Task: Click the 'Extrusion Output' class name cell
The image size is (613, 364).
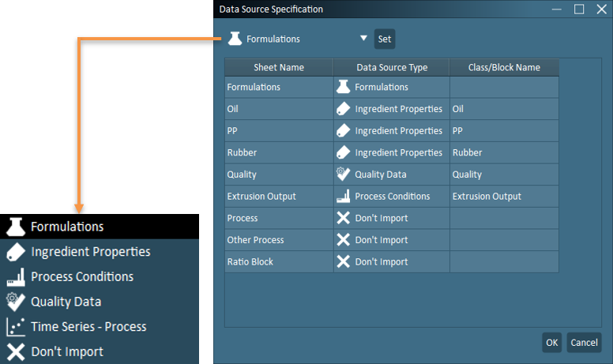Action: tap(504, 196)
